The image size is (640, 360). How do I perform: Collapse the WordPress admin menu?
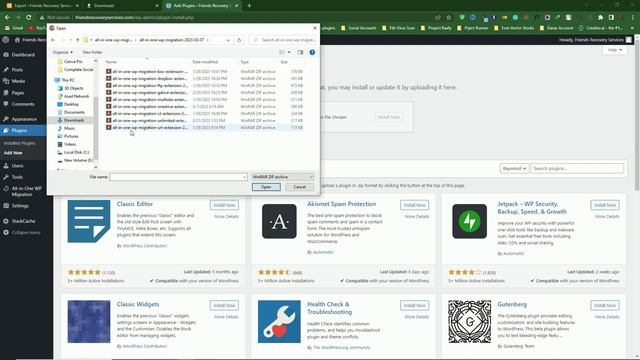point(26,233)
